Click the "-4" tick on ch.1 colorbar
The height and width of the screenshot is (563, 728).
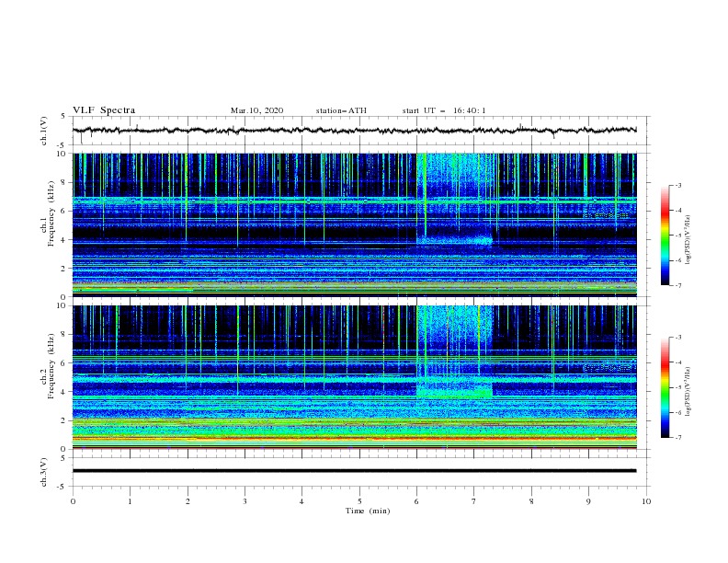(x=677, y=211)
